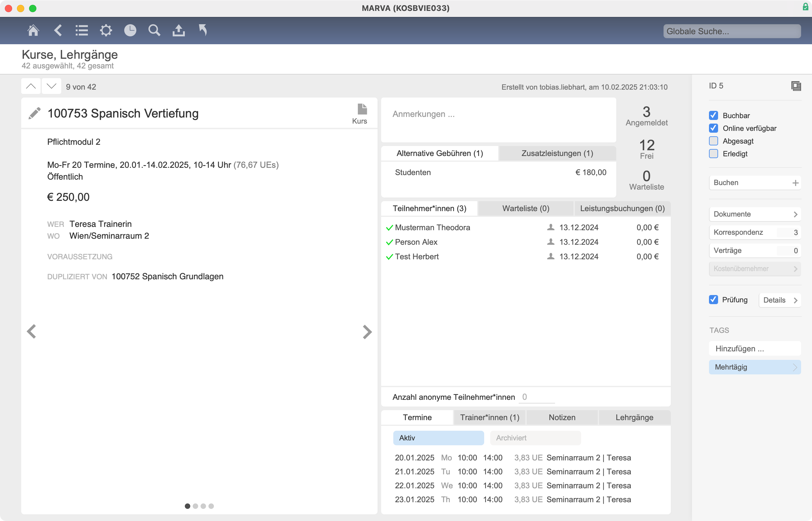Click the Buchen plus button
Viewport: 812px width, 521px height.
(795, 183)
